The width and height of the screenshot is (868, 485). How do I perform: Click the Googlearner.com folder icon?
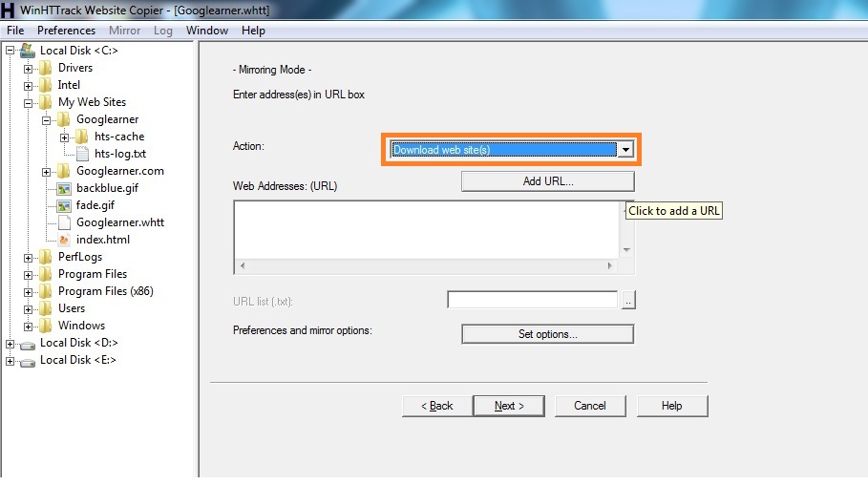tap(64, 171)
